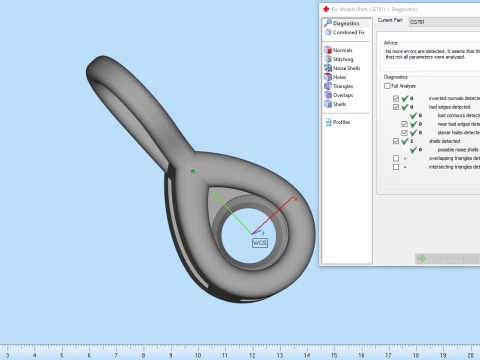The height and width of the screenshot is (360, 480).
Task: Toggle near bad edges detected checkbox
Action: pyautogui.click(x=404, y=124)
